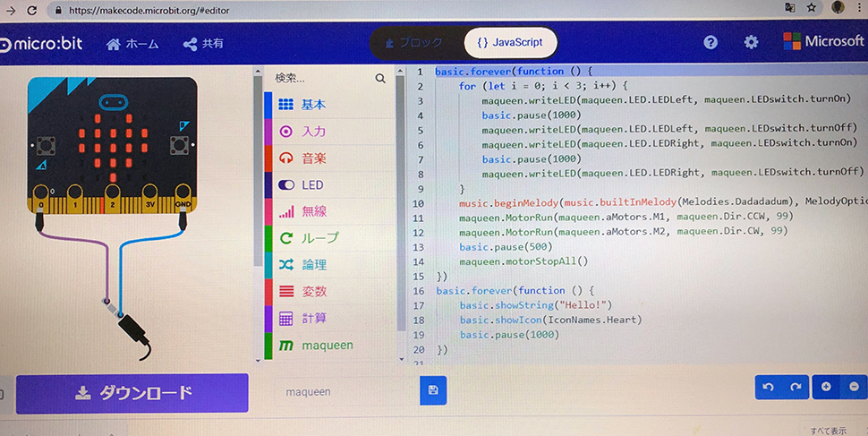
Task: Click the translate page icon in address bar
Action: click(790, 8)
